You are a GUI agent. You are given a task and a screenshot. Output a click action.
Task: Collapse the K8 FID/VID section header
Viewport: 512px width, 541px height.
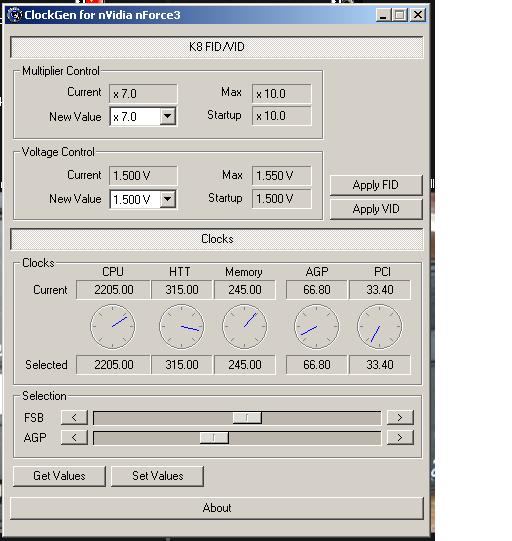click(x=217, y=47)
